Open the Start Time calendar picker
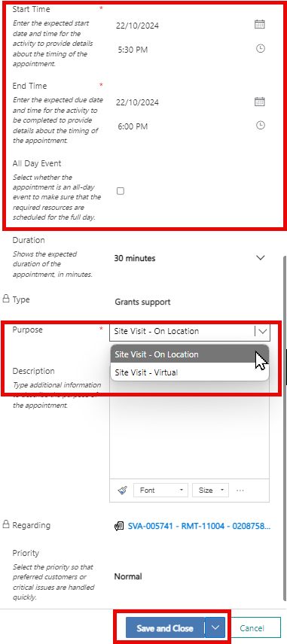287x644 pixels. 259,24
